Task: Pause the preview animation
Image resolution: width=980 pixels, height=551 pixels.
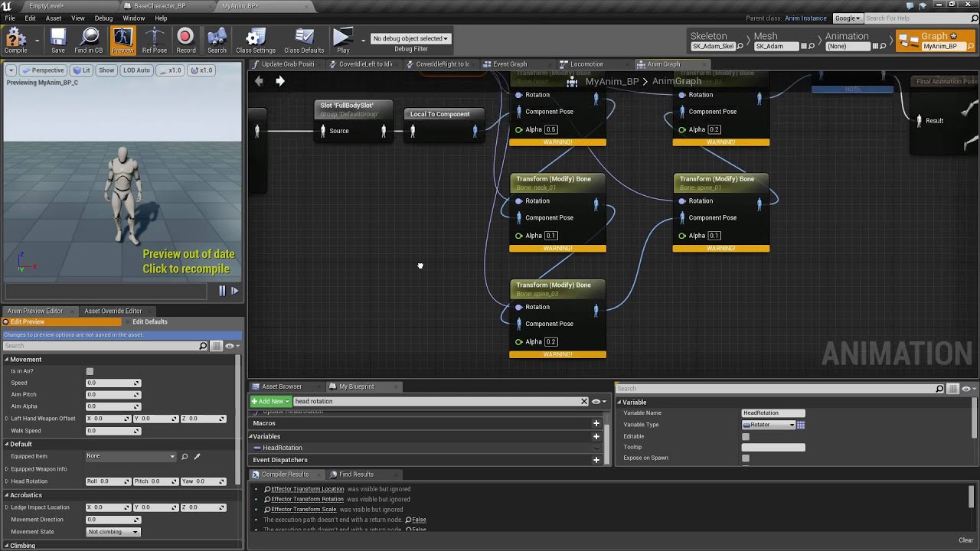Action: [x=223, y=291]
